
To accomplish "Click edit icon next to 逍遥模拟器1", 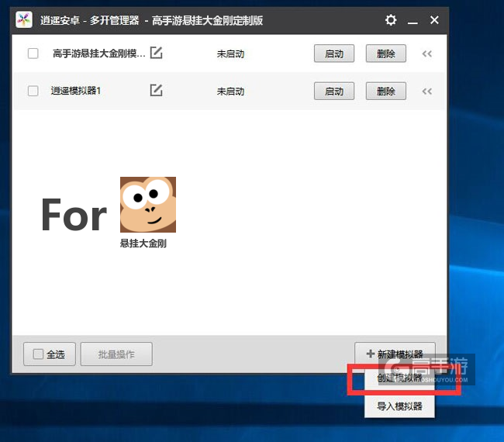I will [x=157, y=91].
